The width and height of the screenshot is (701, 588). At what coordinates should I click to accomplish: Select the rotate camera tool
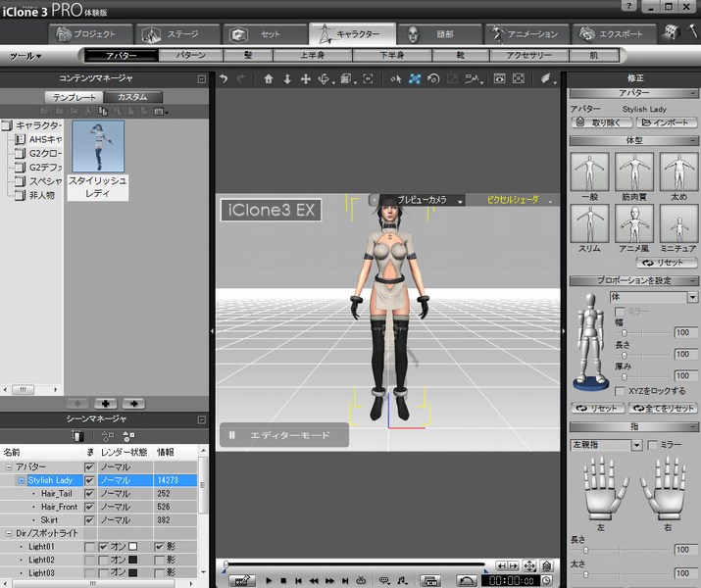point(324,79)
